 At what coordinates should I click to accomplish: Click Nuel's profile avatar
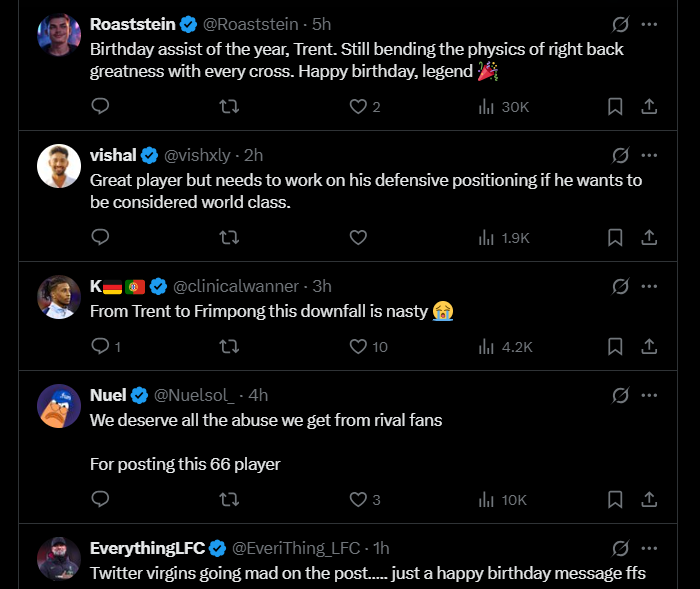click(x=59, y=406)
